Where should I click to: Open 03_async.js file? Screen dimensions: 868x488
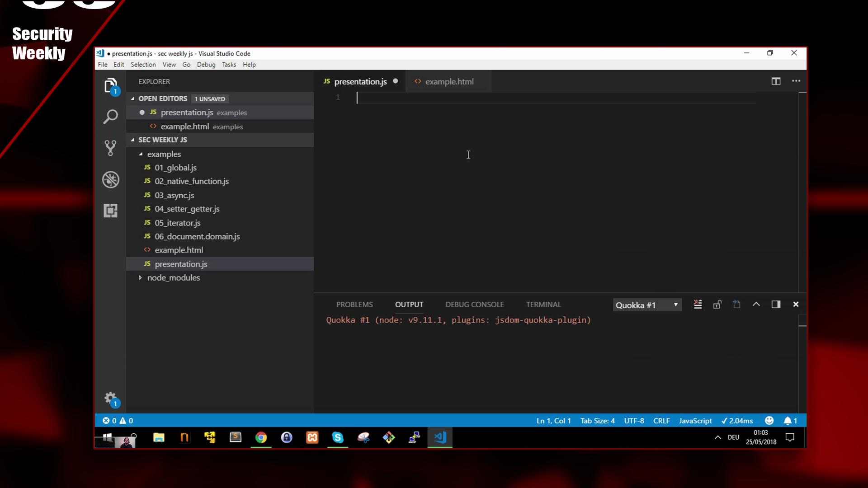[x=220, y=195]
